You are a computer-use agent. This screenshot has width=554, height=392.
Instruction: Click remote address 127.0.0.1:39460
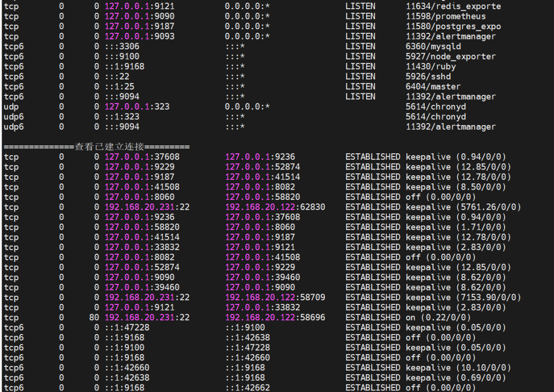pyautogui.click(x=263, y=277)
